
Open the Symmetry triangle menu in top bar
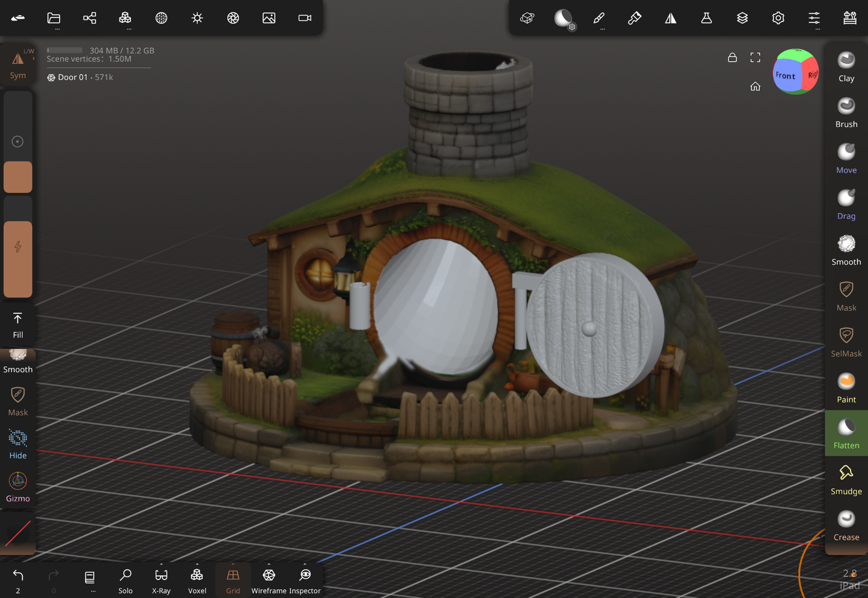point(670,18)
